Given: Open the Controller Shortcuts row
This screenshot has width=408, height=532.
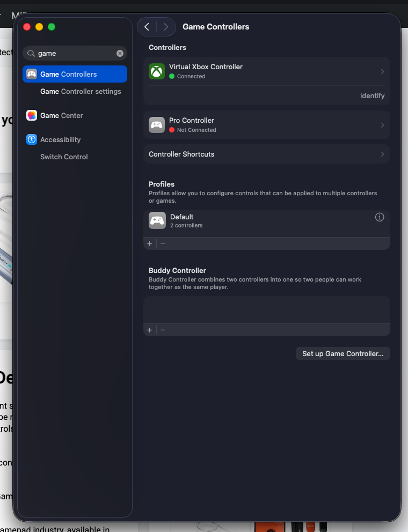Looking at the screenshot, I should tap(267, 154).
